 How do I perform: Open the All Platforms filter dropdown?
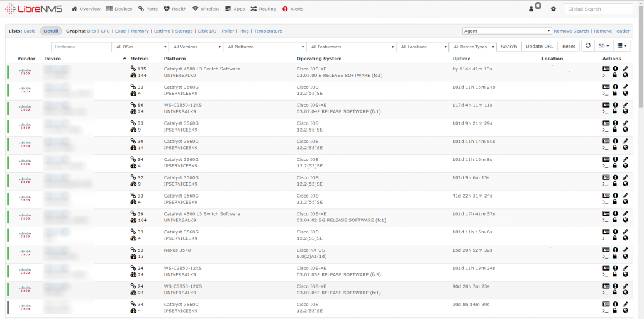click(265, 47)
